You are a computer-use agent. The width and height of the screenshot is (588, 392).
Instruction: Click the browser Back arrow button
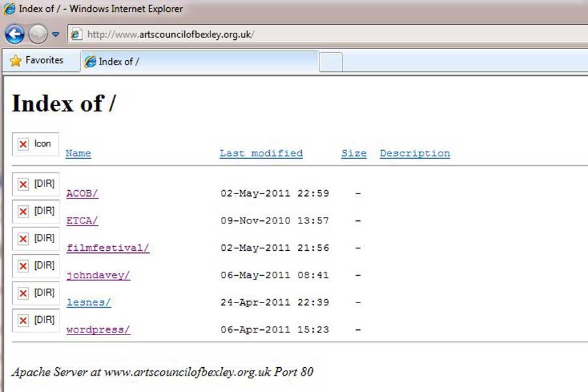pyautogui.click(x=14, y=33)
